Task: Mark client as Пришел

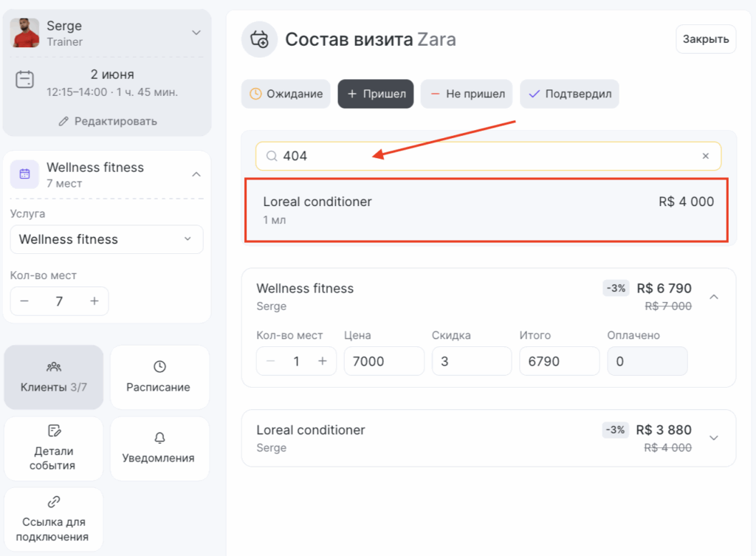Action: (376, 94)
